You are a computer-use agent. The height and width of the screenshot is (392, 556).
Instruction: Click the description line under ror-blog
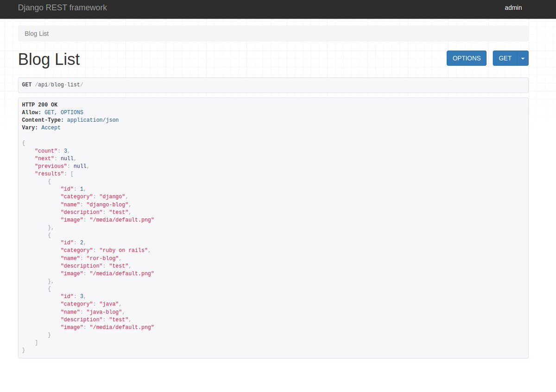tap(96, 266)
